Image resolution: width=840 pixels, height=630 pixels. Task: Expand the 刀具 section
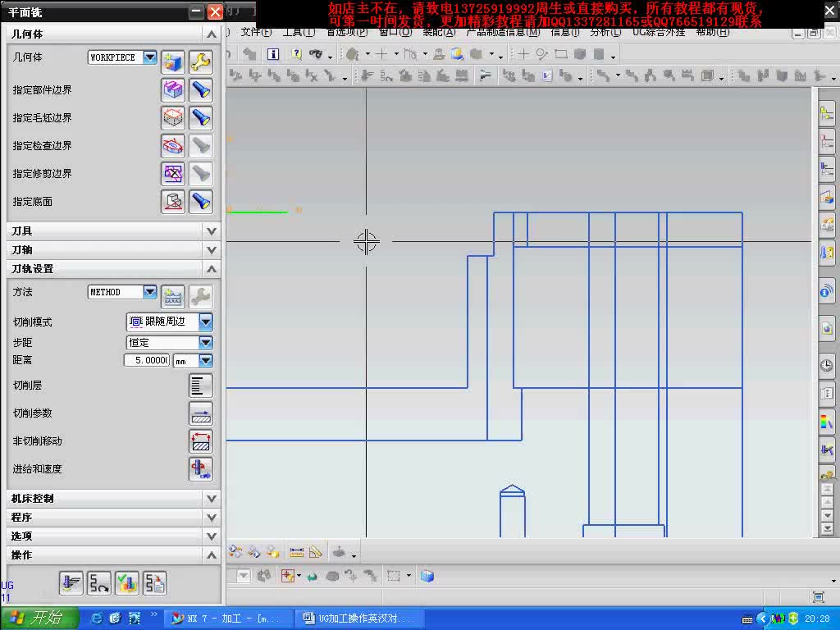pyautogui.click(x=212, y=231)
